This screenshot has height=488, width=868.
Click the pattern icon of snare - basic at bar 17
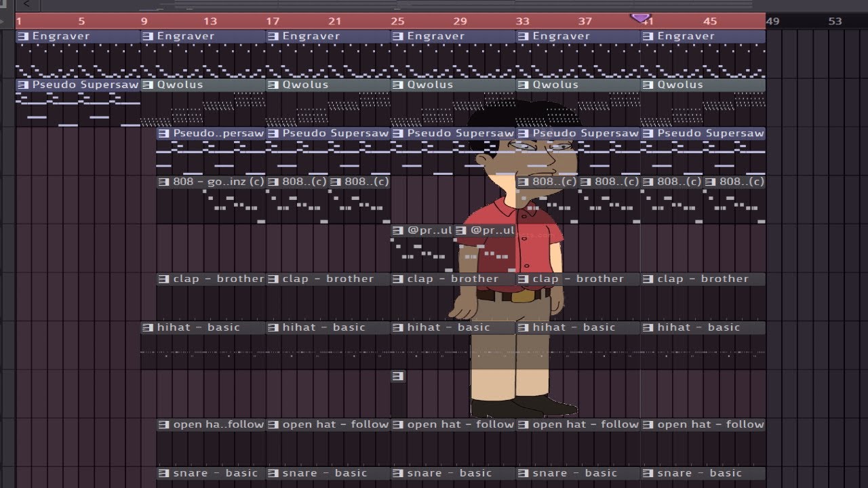pos(273,473)
